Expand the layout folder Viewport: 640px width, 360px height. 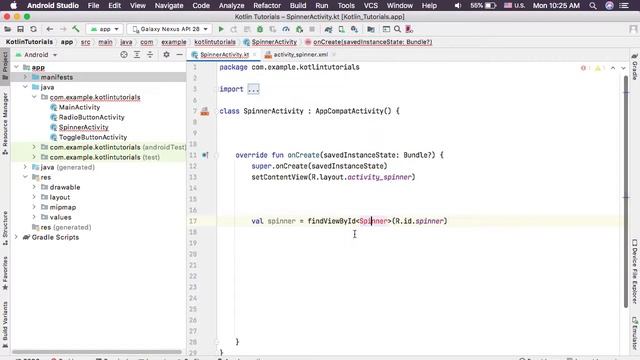pos(34,197)
